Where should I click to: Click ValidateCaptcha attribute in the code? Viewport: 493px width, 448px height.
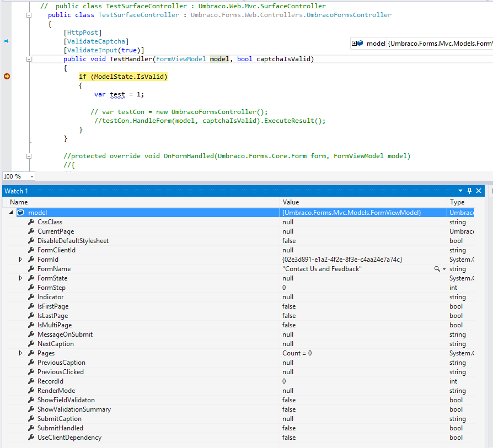click(x=96, y=41)
